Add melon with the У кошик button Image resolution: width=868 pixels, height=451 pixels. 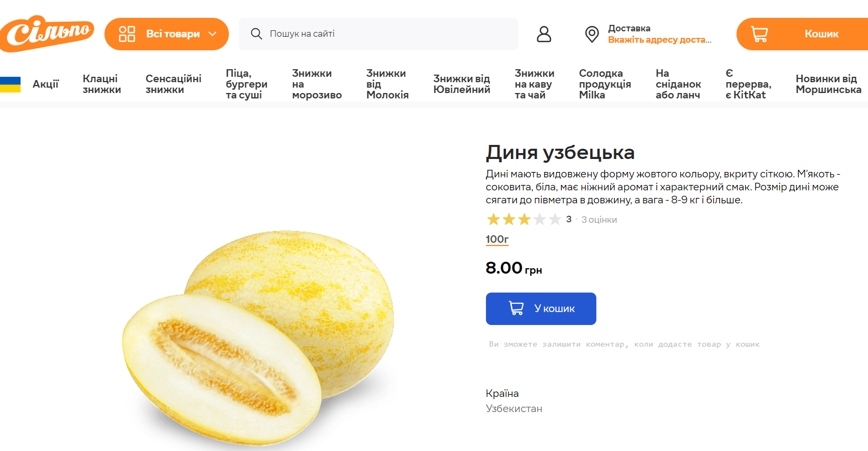click(x=541, y=309)
